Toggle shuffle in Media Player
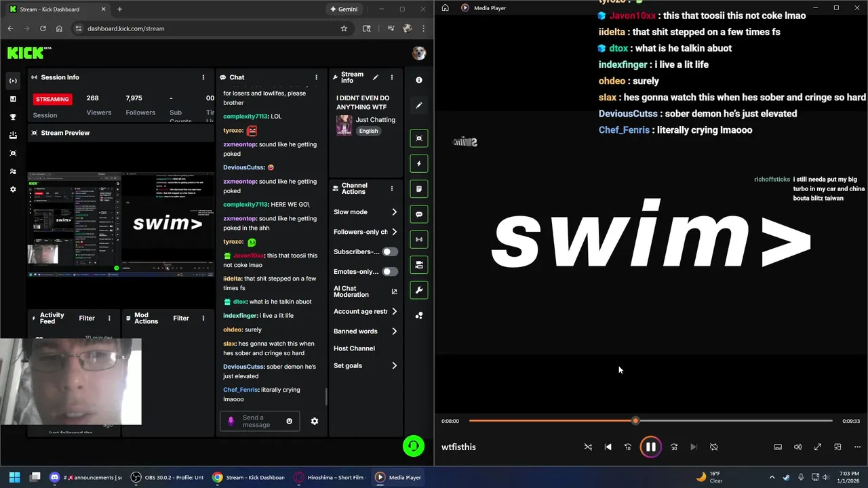 [588, 447]
